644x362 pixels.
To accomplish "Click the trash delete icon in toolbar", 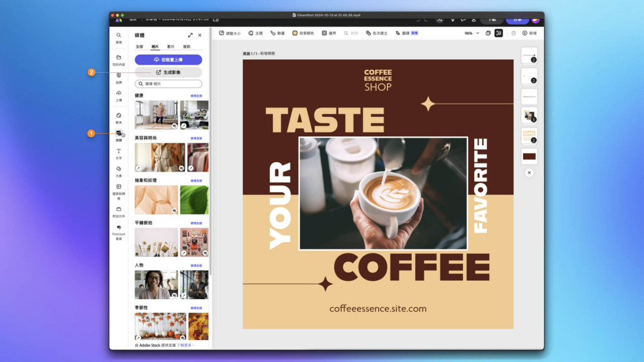I will tap(513, 33).
